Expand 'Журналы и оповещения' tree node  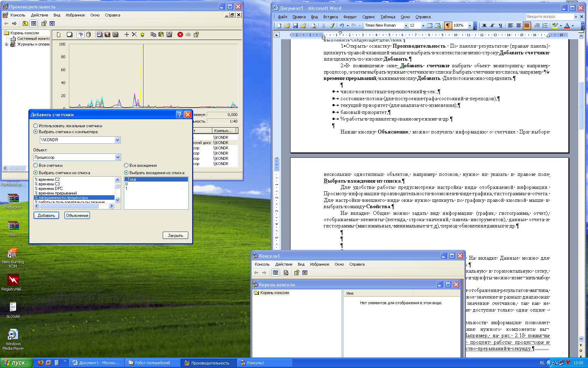(x=6, y=44)
